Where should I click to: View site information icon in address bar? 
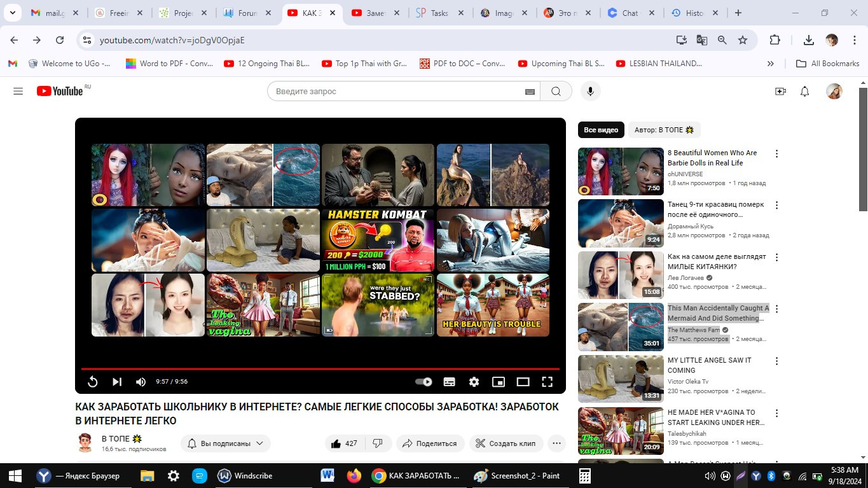(87, 40)
